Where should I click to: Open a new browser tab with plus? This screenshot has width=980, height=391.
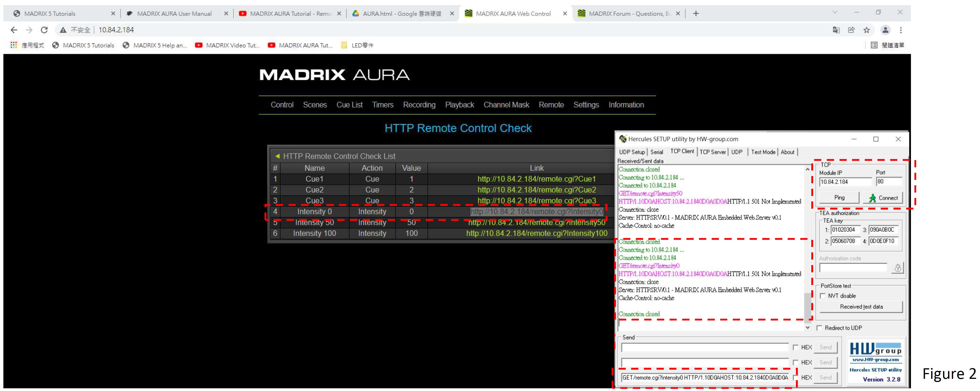[696, 14]
